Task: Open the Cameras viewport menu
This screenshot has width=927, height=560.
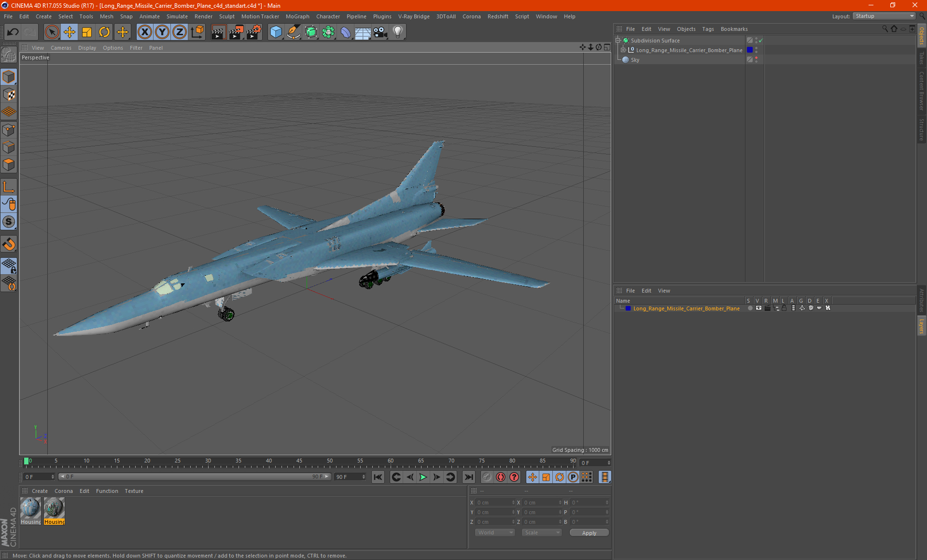Action: click(61, 48)
